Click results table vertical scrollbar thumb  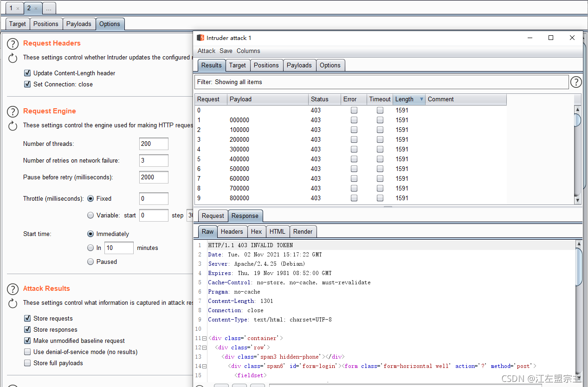578,120
